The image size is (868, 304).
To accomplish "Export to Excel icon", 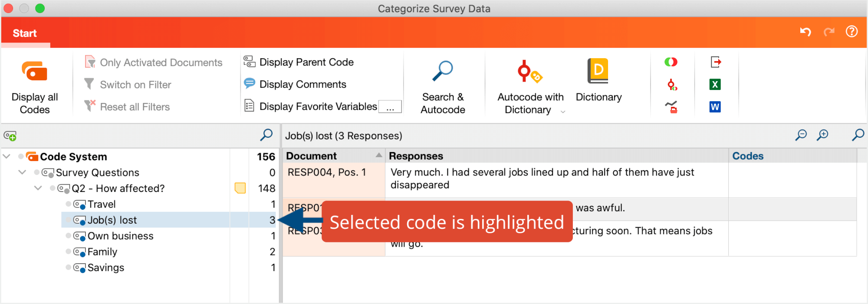I will click(x=715, y=84).
